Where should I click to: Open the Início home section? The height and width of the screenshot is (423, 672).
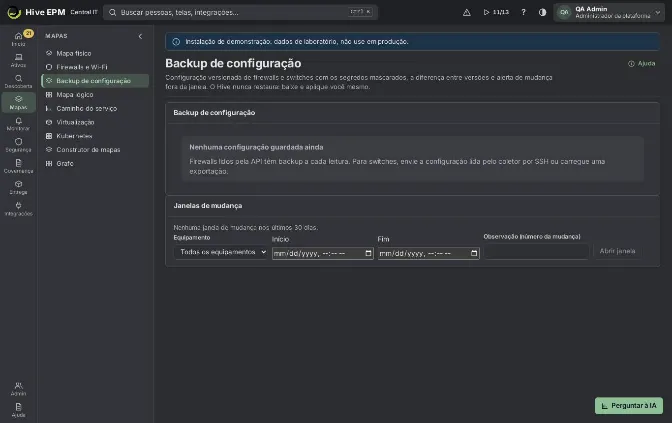18,39
